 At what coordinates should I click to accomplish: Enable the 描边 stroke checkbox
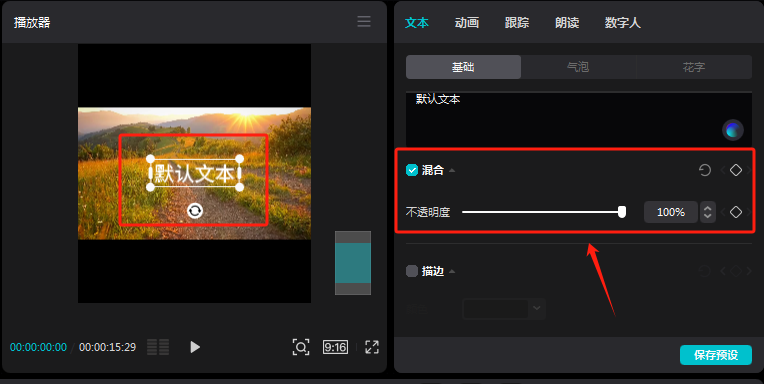coord(412,271)
